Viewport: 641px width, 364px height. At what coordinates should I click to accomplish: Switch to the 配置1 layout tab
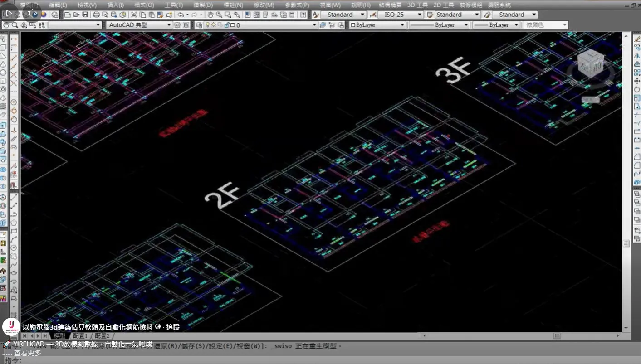[80, 336]
